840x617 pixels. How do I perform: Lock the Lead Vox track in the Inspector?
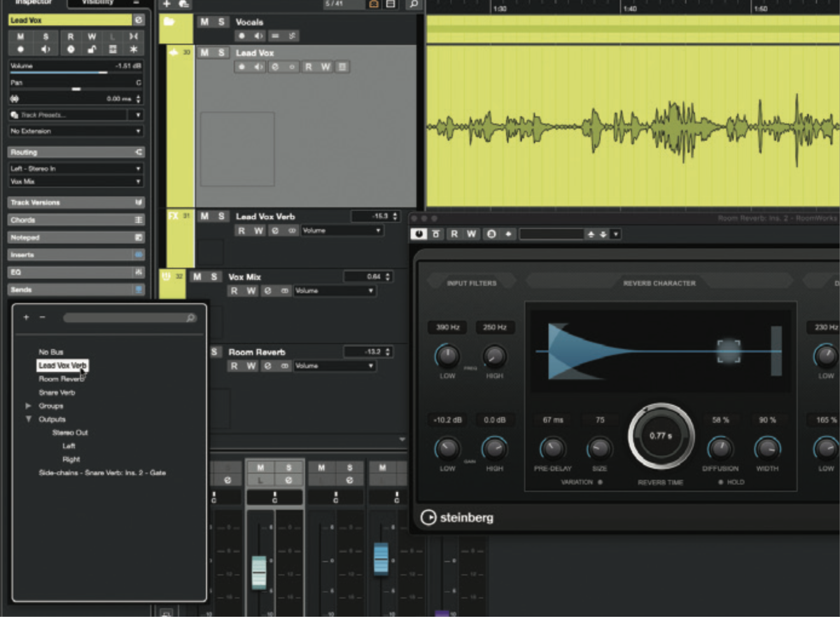pyautogui.click(x=92, y=48)
